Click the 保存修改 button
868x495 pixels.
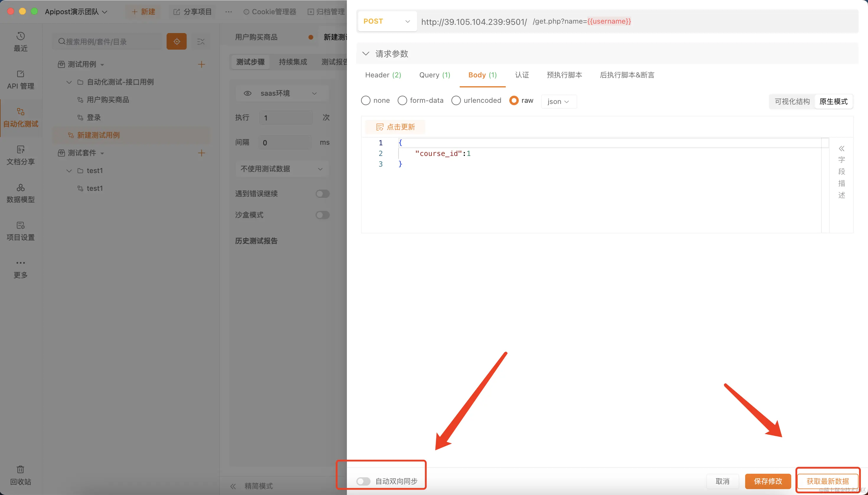pyautogui.click(x=768, y=481)
